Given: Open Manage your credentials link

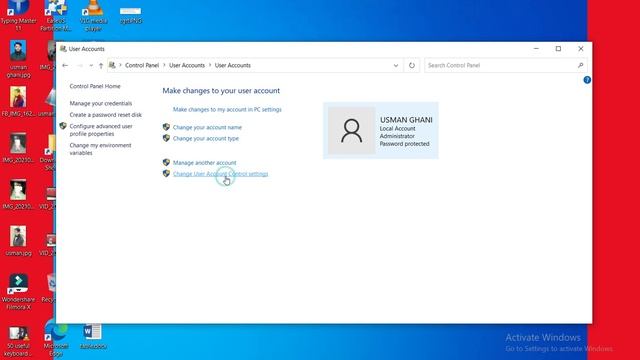Looking at the screenshot, I should coord(100,103).
